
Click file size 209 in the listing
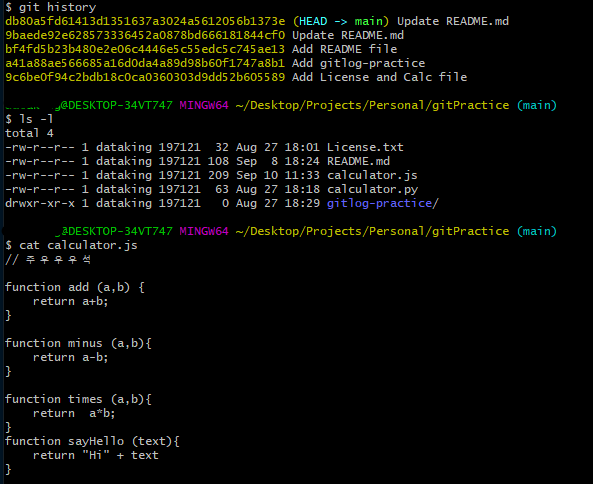218,175
